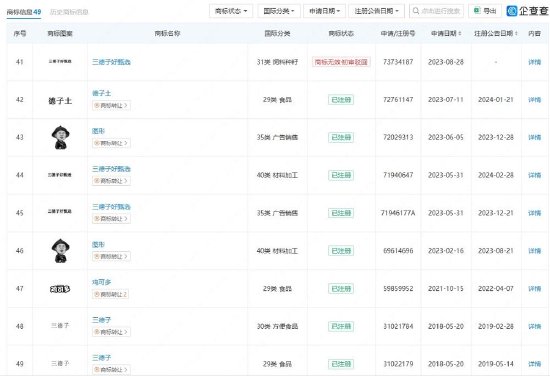This screenshot has height=376, width=550.
Task: Open trademark name 三德子 in row 48
Action: coord(101,320)
